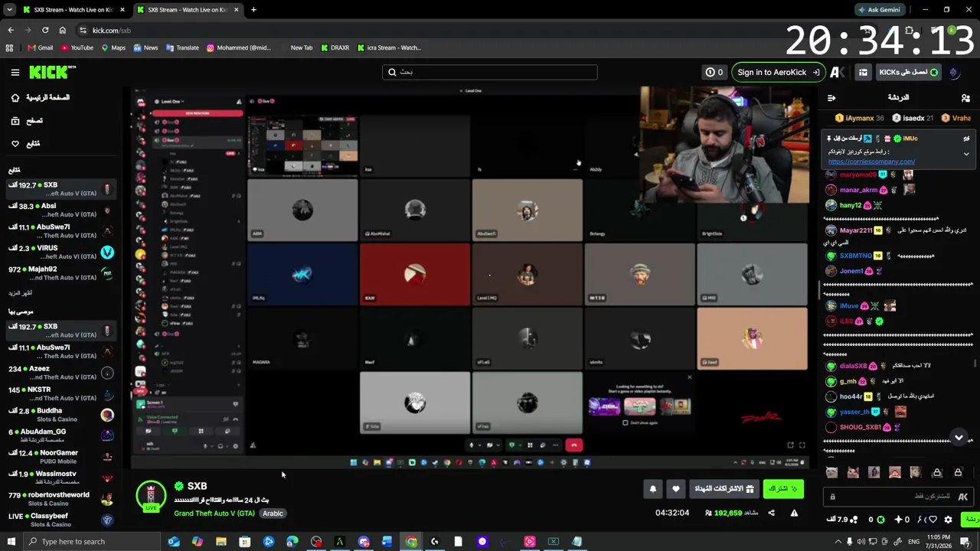Toggle the notification bell button
The image size is (980, 551).
click(x=653, y=488)
